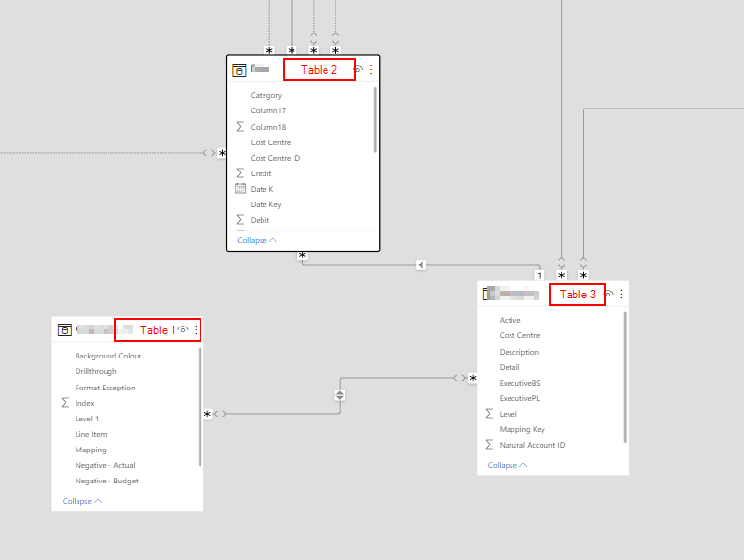Select the Format Exception field
Screen dimensions: 744x560
(105, 388)
